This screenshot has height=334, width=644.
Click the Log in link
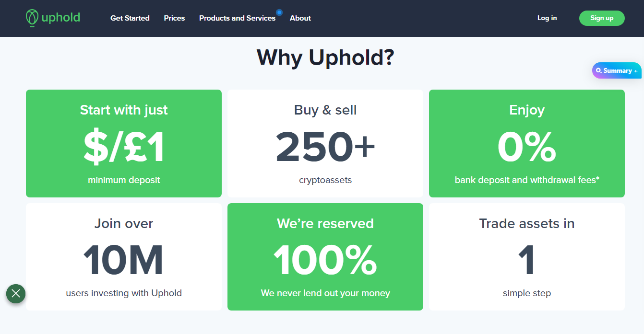[x=547, y=18]
